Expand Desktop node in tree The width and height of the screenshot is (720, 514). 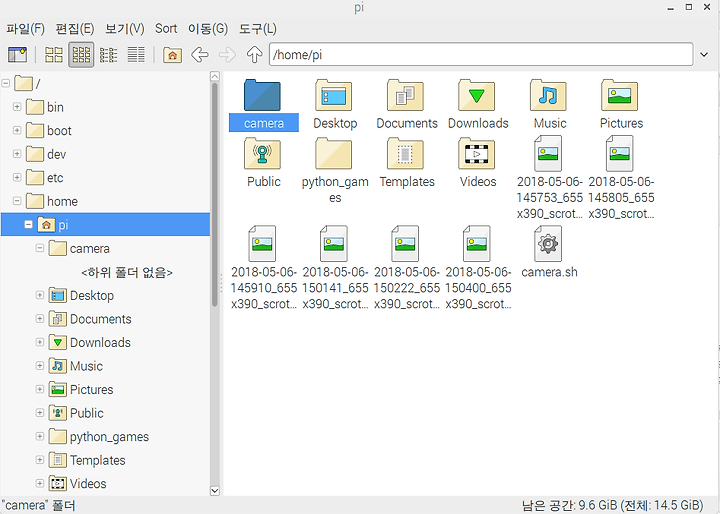click(40, 295)
